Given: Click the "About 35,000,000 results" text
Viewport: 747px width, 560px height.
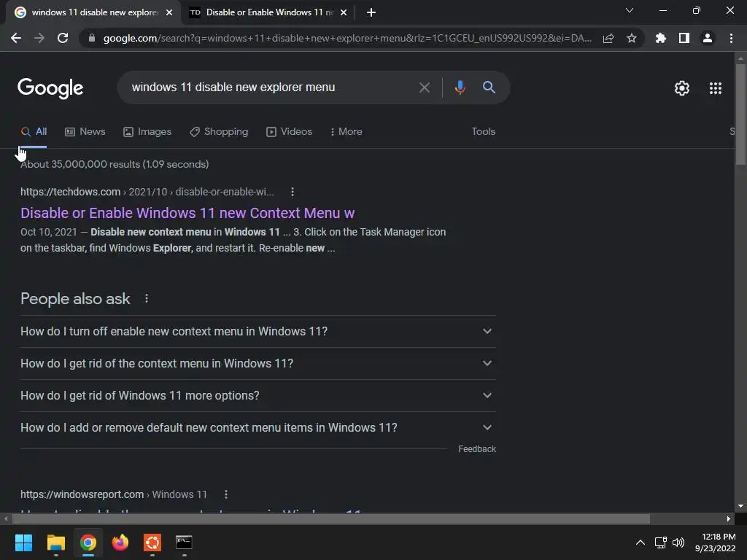Looking at the screenshot, I should (x=115, y=164).
